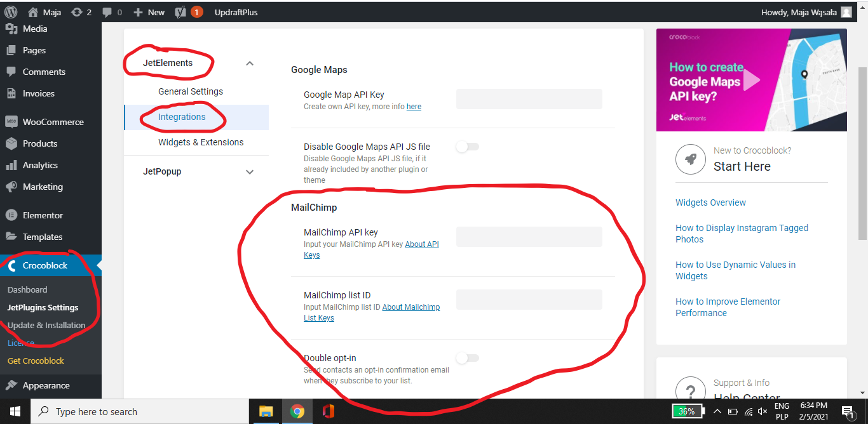
Task: Click the Windows taskbar search box
Action: coord(140,411)
